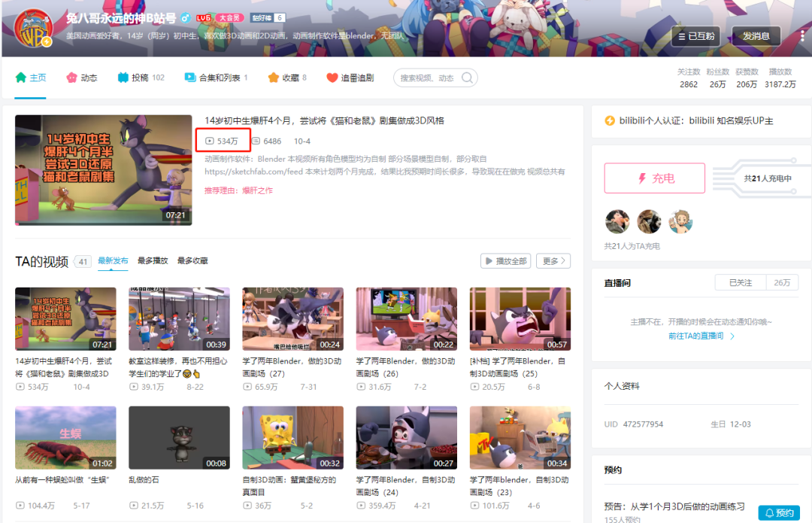Open the 追番追剧 tab
The width and height of the screenshot is (812, 523).
coord(350,78)
